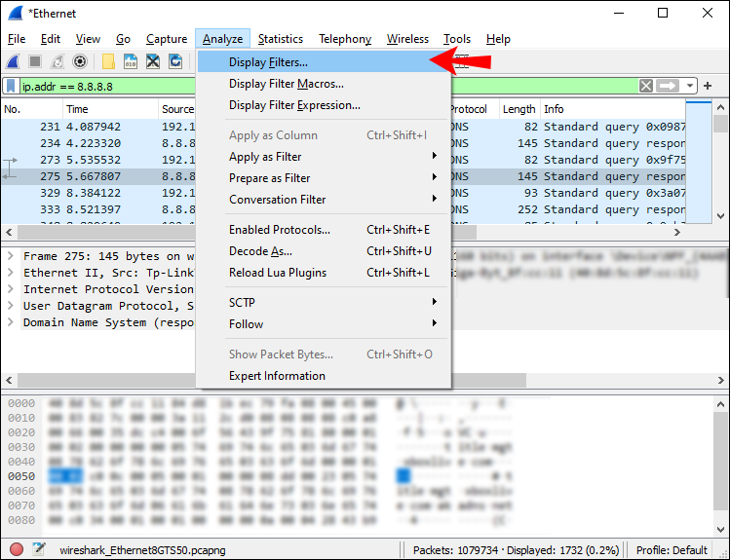Select packet number 234 row
Image resolution: width=730 pixels, height=560 pixels.
98,143
